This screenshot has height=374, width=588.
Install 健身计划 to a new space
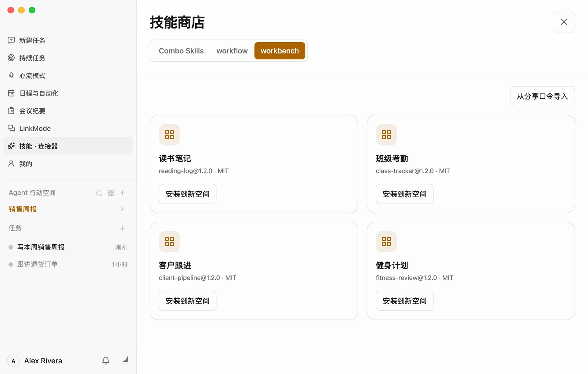[x=405, y=301]
